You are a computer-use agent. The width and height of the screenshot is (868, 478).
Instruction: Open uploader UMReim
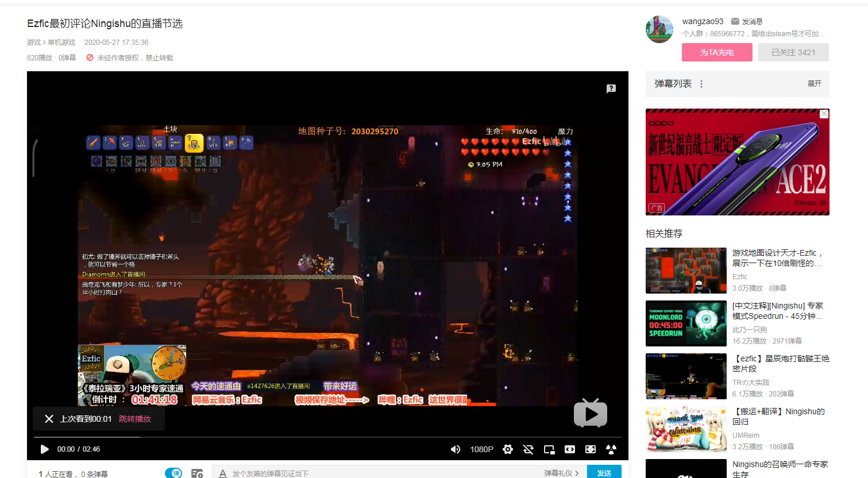[746, 435]
